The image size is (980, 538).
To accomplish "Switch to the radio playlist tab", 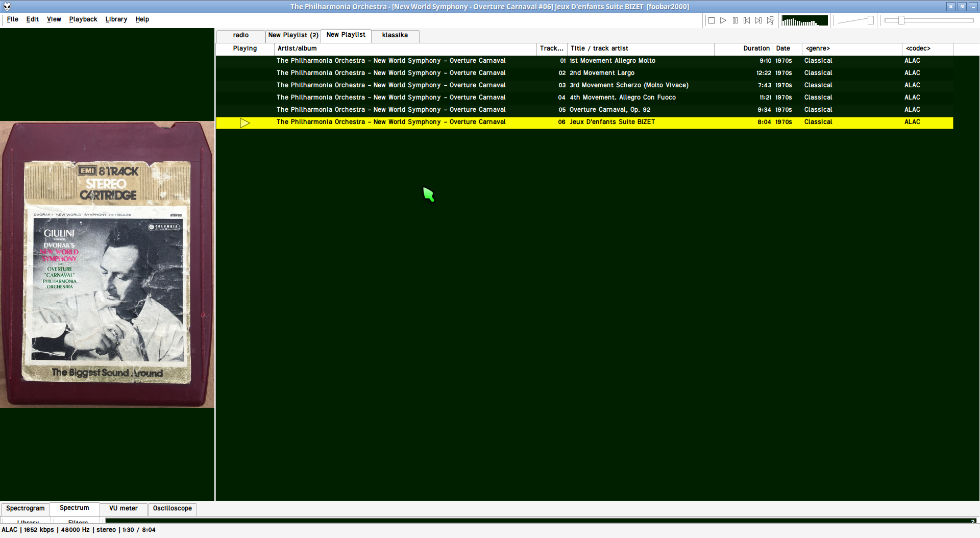I will click(241, 36).
